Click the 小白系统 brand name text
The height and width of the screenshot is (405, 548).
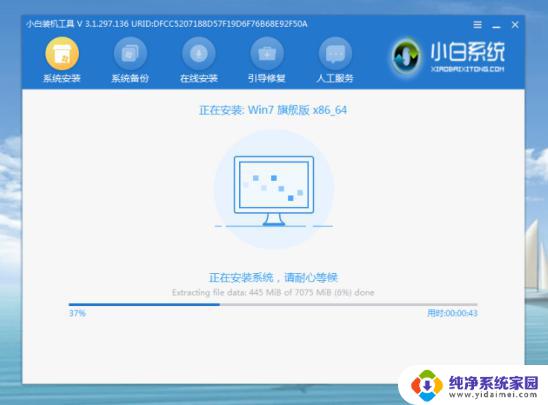468,52
